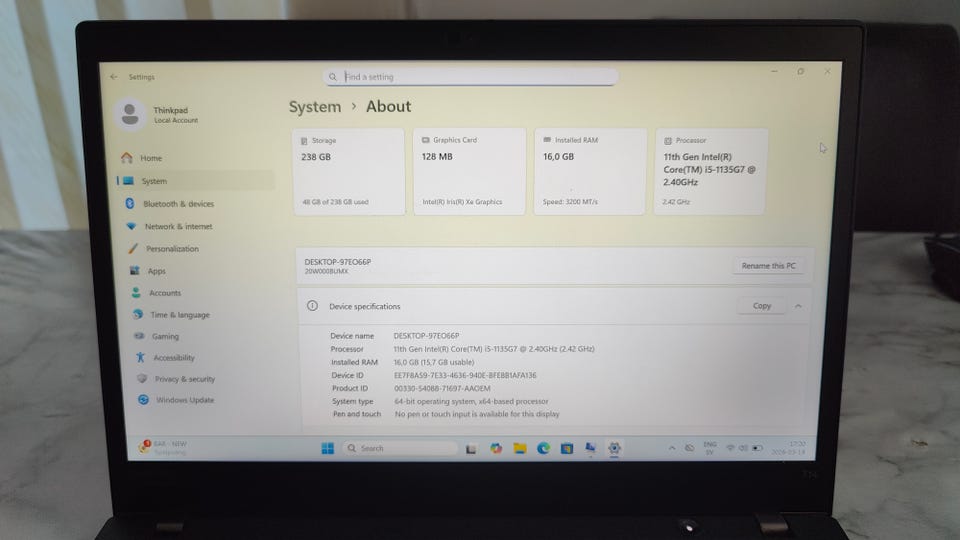Copy the device specifications
The width and height of the screenshot is (960, 540).
pyautogui.click(x=762, y=306)
